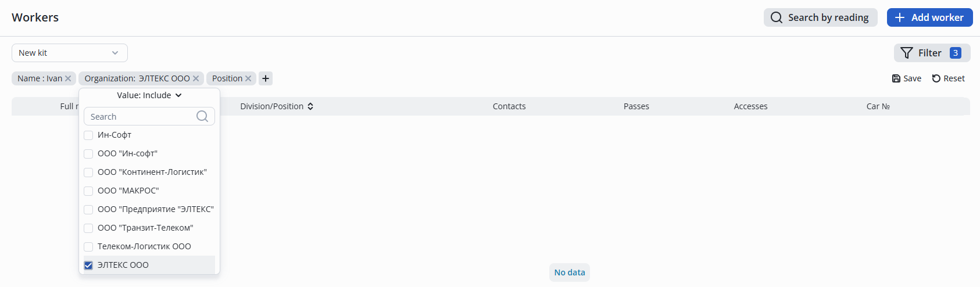The width and height of the screenshot is (980, 287).
Task: Remove the Name: Ivan filter chip
Action: click(x=68, y=78)
